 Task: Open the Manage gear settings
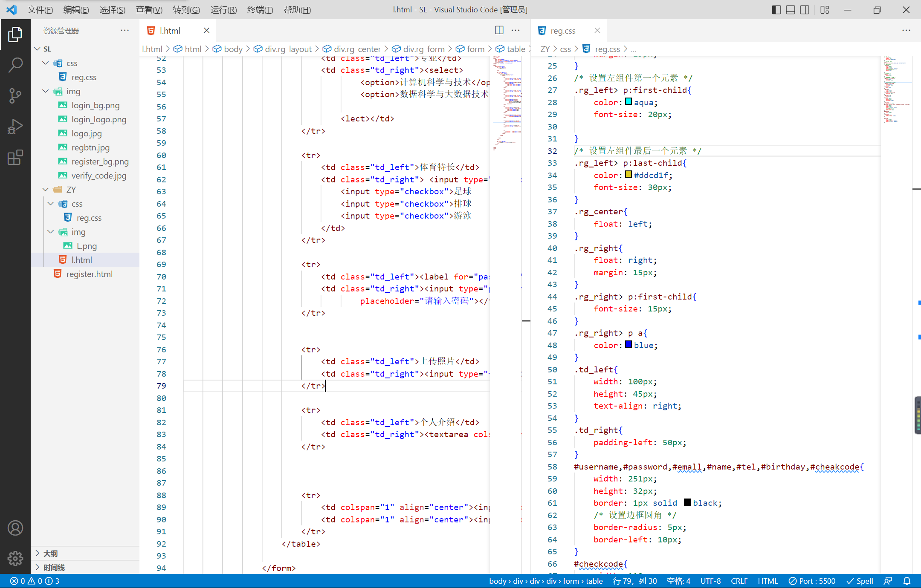[x=15, y=558]
